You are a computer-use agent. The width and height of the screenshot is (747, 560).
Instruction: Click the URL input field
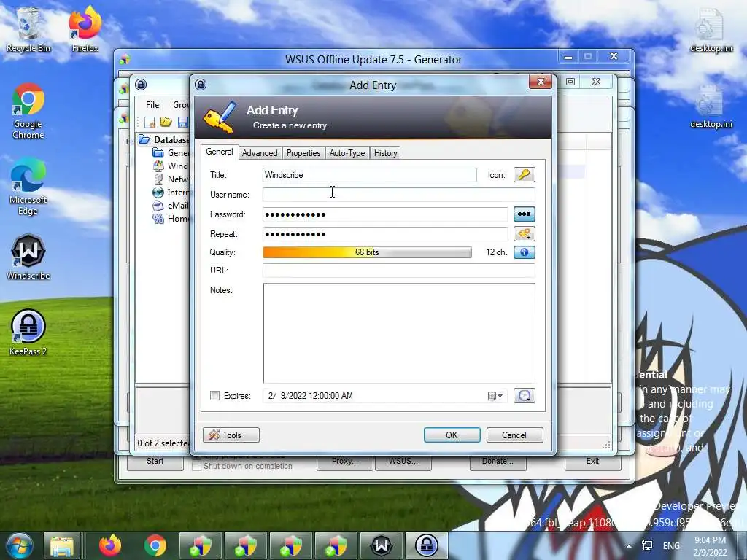point(399,271)
